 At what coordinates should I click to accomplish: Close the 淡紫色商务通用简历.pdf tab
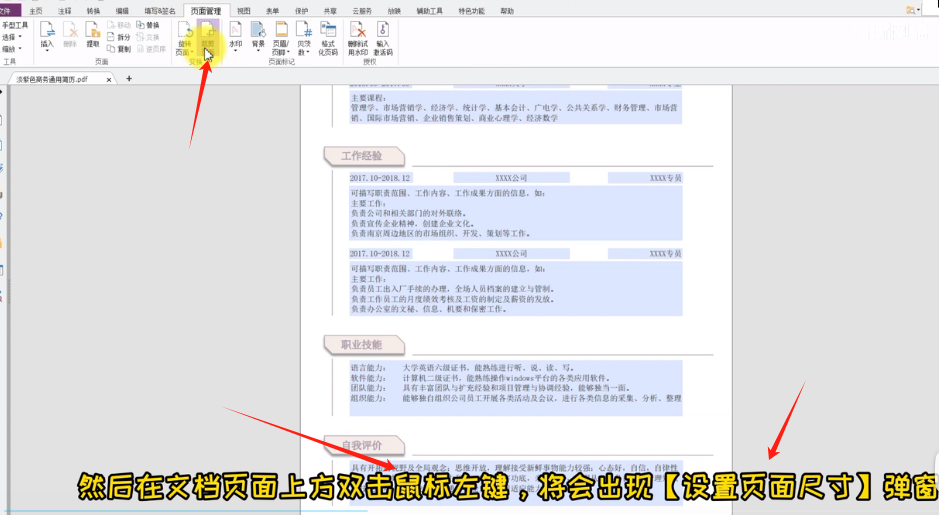tap(109, 79)
